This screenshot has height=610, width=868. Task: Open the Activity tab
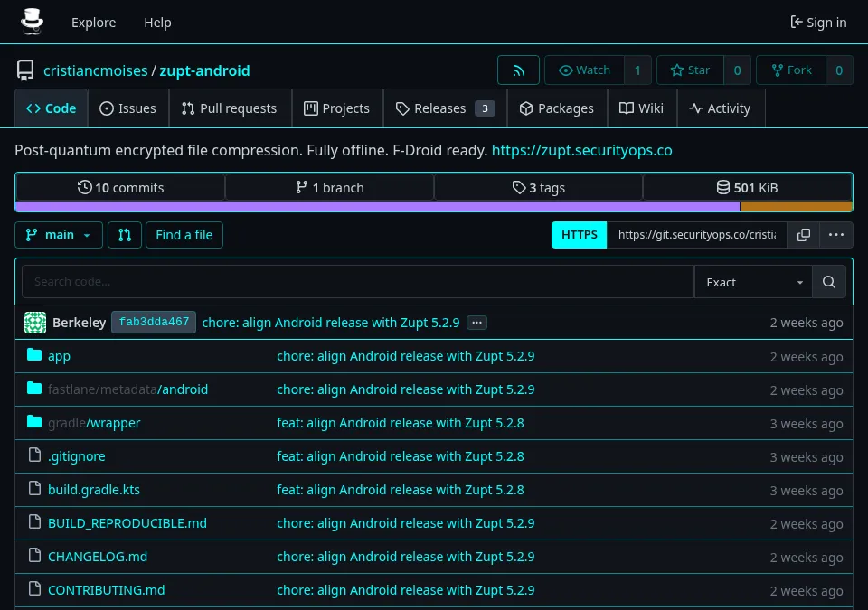coord(721,108)
